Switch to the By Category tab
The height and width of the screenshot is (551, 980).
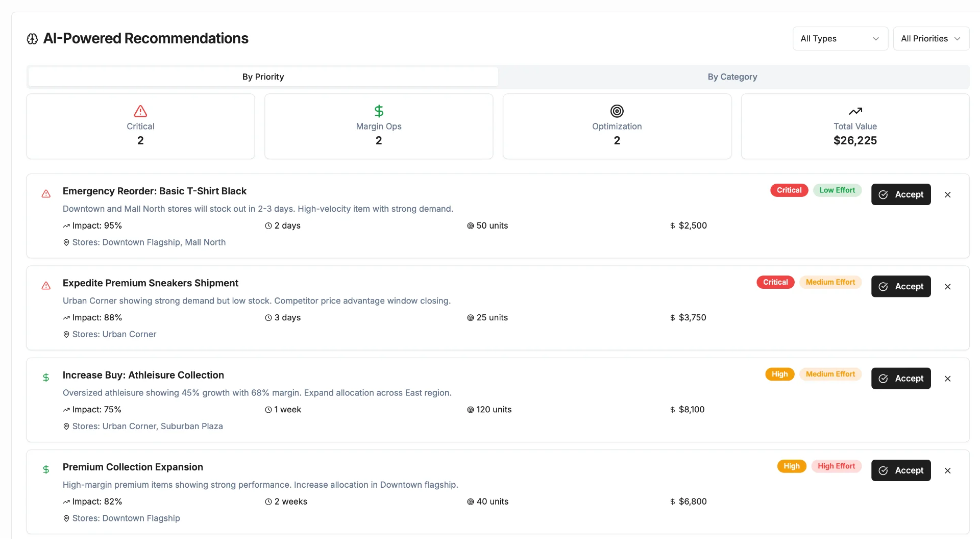click(732, 77)
